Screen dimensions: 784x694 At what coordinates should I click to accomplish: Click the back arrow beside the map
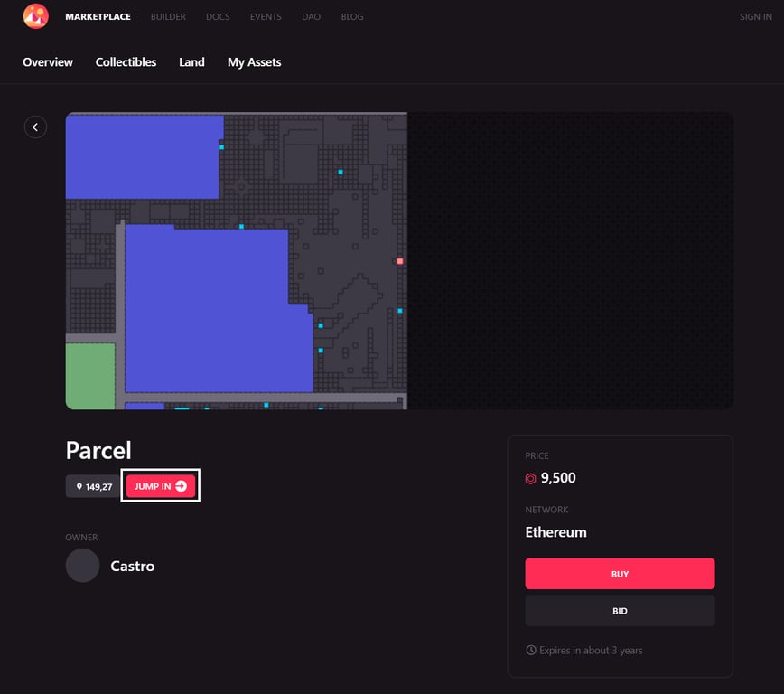pyautogui.click(x=35, y=127)
